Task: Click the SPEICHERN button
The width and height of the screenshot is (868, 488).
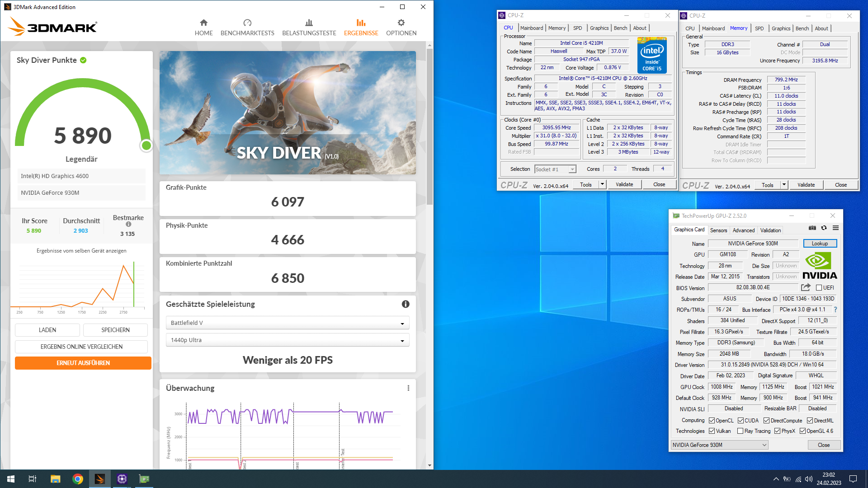Action: [x=115, y=330]
